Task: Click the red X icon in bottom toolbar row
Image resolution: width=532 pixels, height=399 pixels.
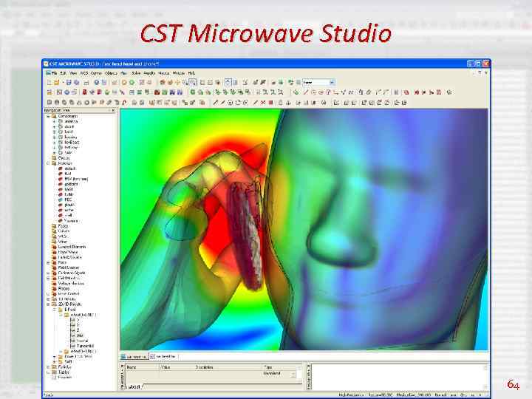Action: tap(263, 103)
